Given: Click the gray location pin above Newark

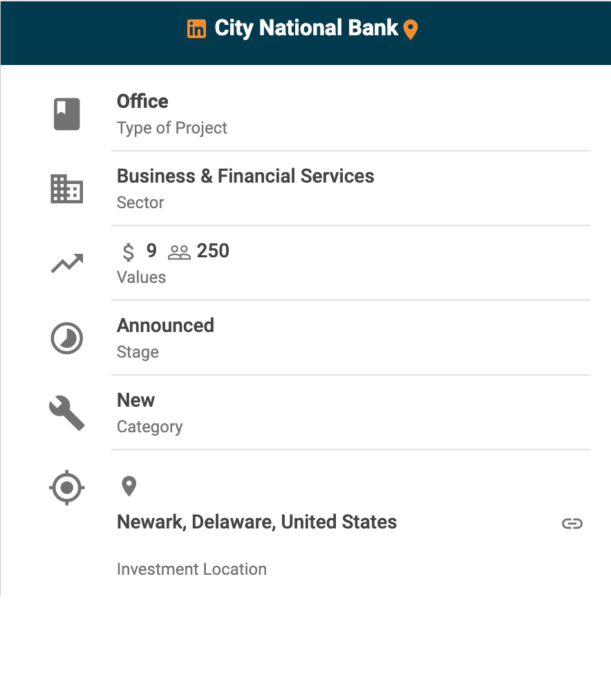Looking at the screenshot, I should click(x=129, y=486).
